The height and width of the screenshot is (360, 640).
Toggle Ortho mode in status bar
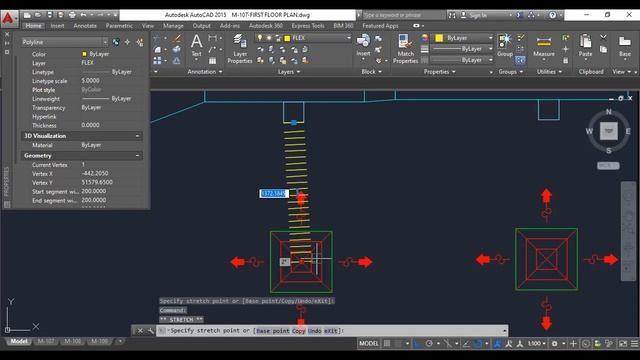pos(418,344)
